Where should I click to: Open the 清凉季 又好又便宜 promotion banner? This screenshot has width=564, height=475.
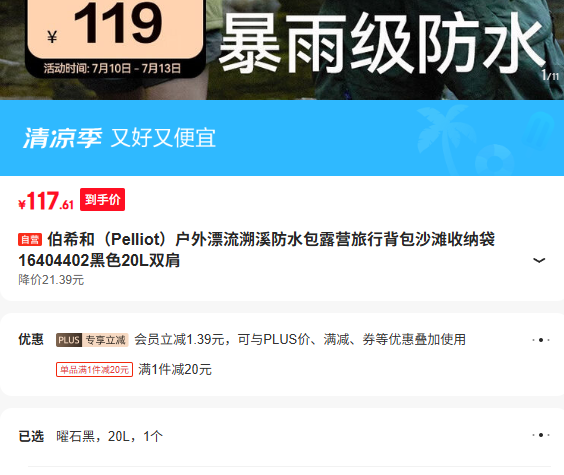click(x=282, y=138)
